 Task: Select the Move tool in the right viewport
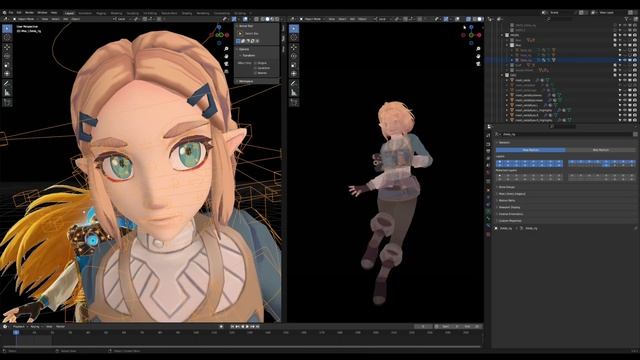point(294,47)
